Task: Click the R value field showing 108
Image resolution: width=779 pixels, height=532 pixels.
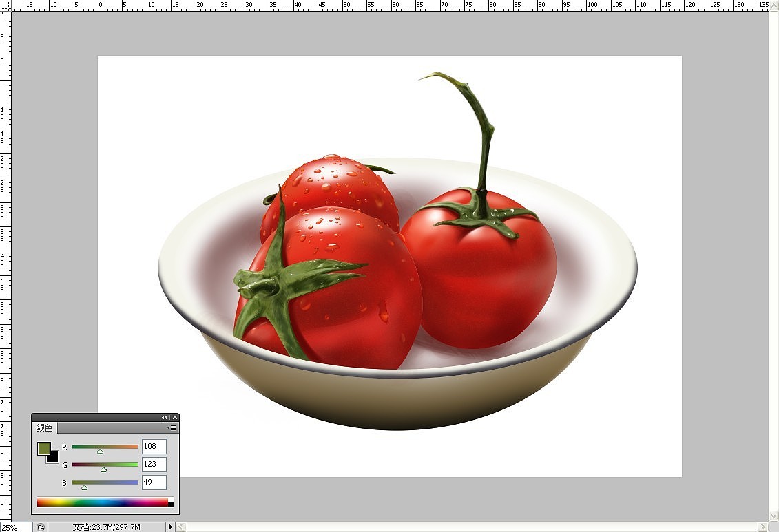Action: point(154,446)
